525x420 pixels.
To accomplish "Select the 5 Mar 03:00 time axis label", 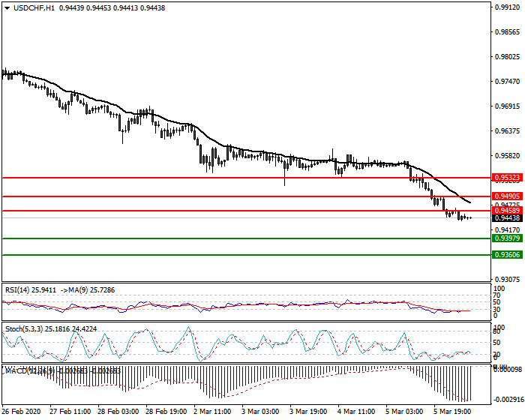I will click(x=404, y=411).
